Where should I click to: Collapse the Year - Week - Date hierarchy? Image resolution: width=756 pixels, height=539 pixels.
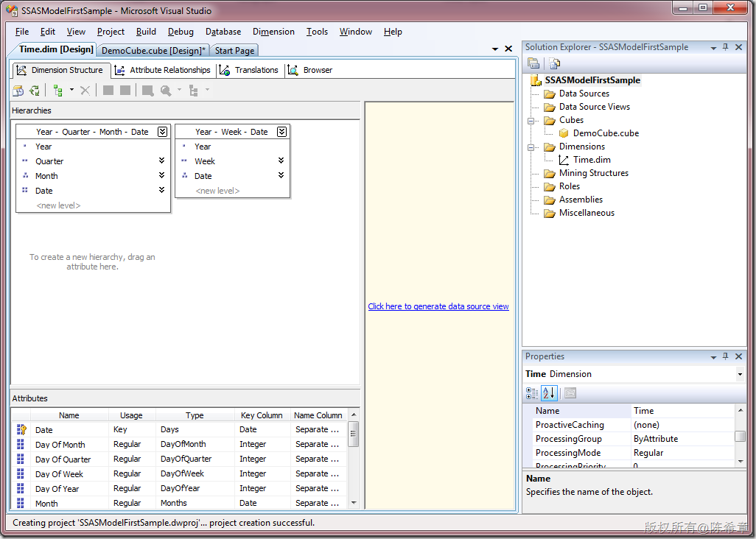coord(282,132)
